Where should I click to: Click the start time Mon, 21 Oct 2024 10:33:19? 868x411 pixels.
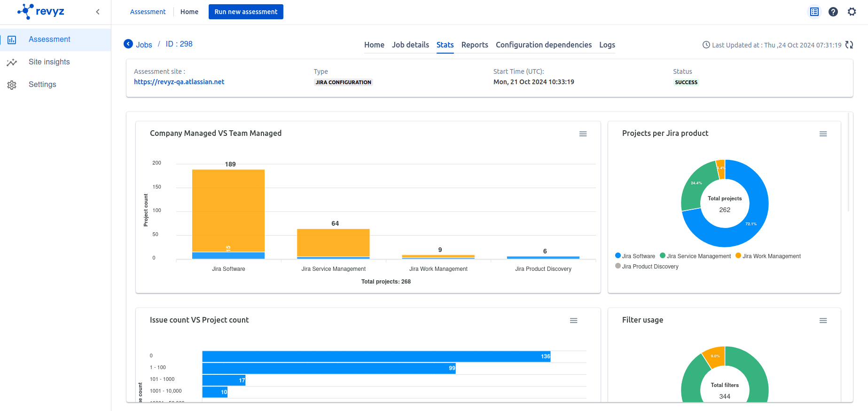tap(534, 82)
